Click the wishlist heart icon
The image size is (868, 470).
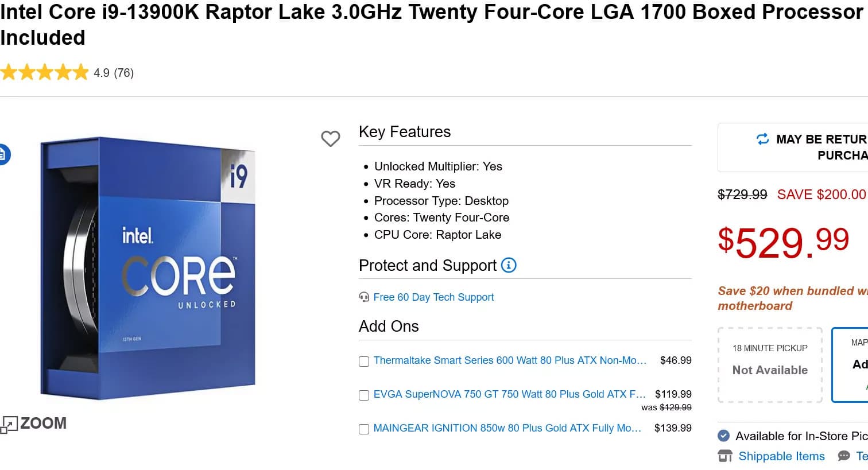coord(330,138)
